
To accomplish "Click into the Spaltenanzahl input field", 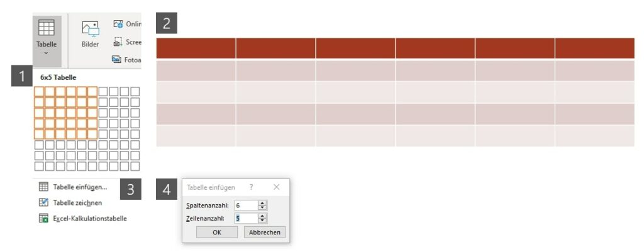I will click(247, 205).
